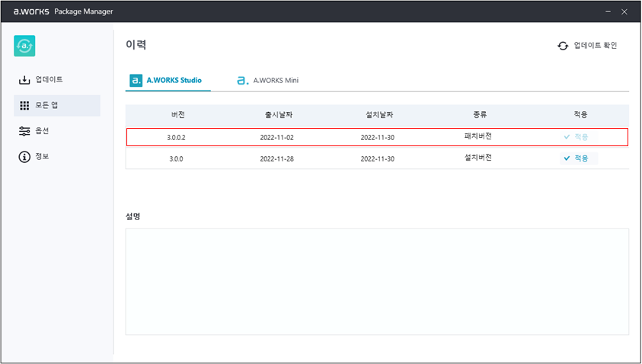Open the 업데이트 sidebar menu

coord(57,80)
